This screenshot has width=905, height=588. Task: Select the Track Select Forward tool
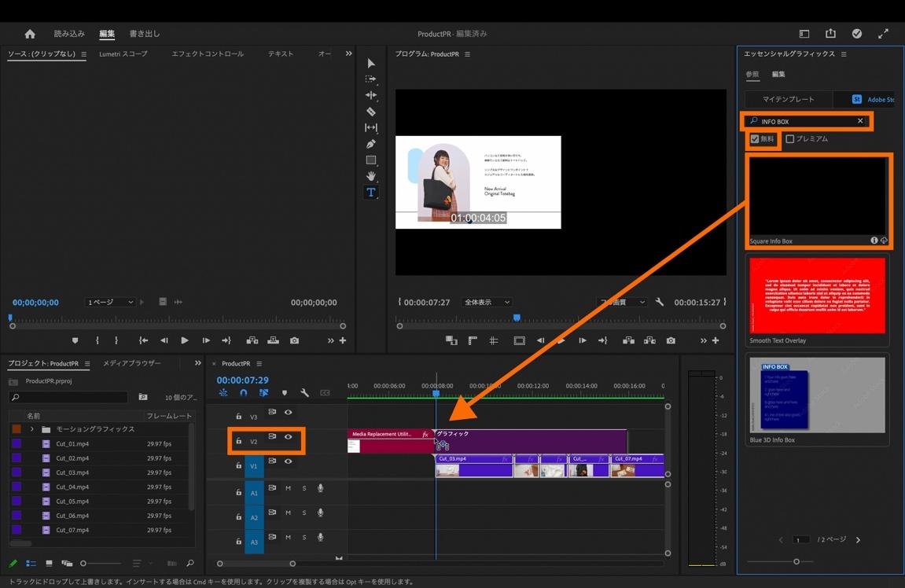pyautogui.click(x=371, y=79)
